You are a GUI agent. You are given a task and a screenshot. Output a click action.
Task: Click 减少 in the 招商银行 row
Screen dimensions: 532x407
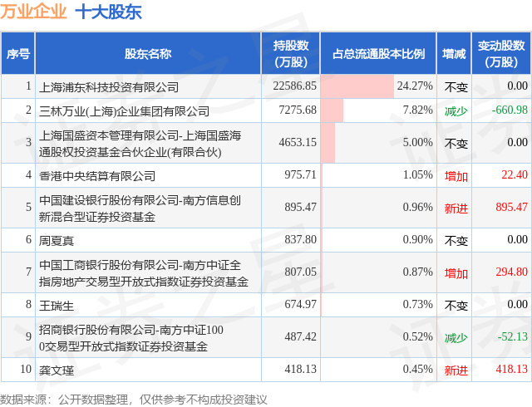pos(456,338)
